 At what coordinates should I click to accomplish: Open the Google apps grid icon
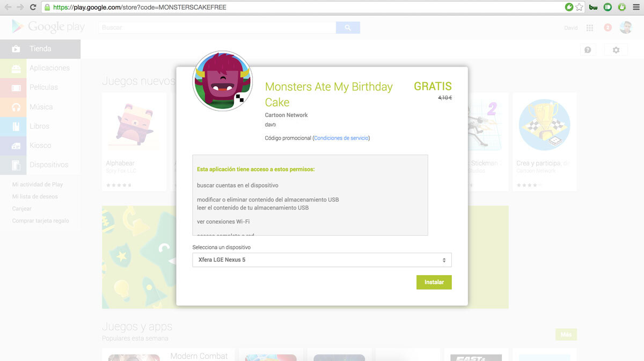coord(590,28)
